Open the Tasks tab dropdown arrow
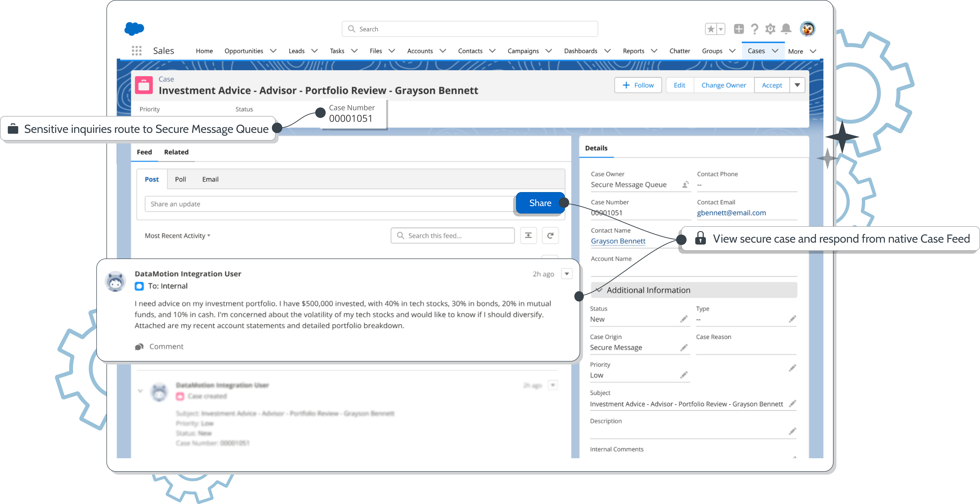980x504 pixels. coord(354,51)
